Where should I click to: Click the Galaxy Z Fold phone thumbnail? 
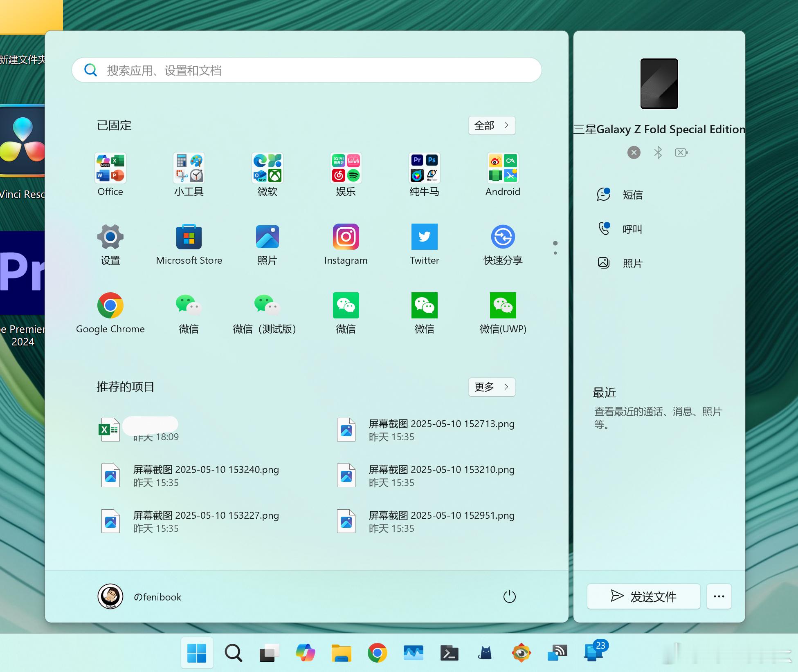click(x=659, y=84)
